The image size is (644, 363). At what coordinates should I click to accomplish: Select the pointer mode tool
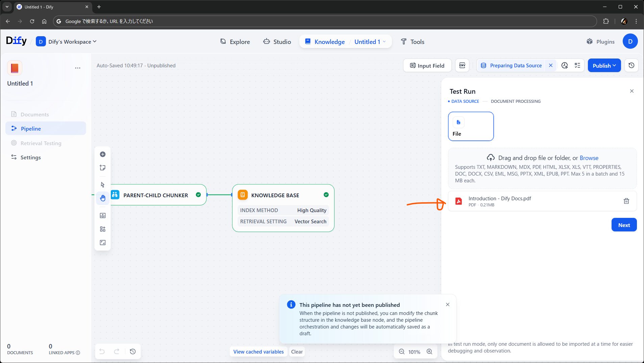coord(103,185)
